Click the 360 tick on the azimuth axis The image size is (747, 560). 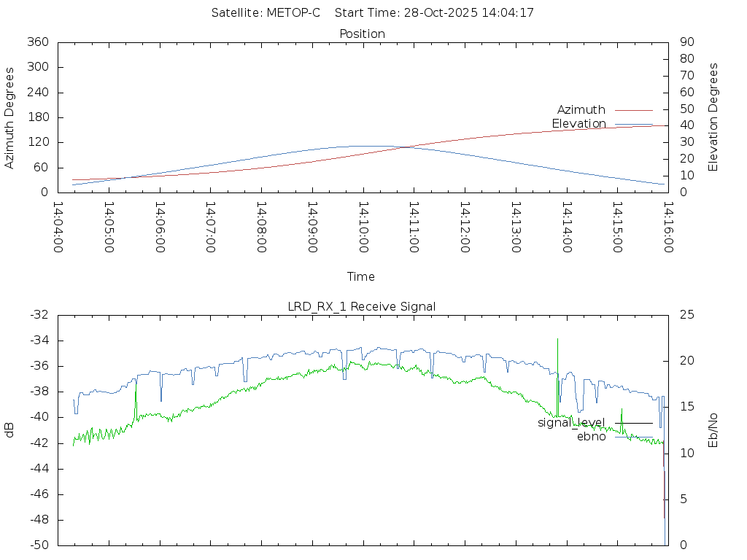click(37, 42)
